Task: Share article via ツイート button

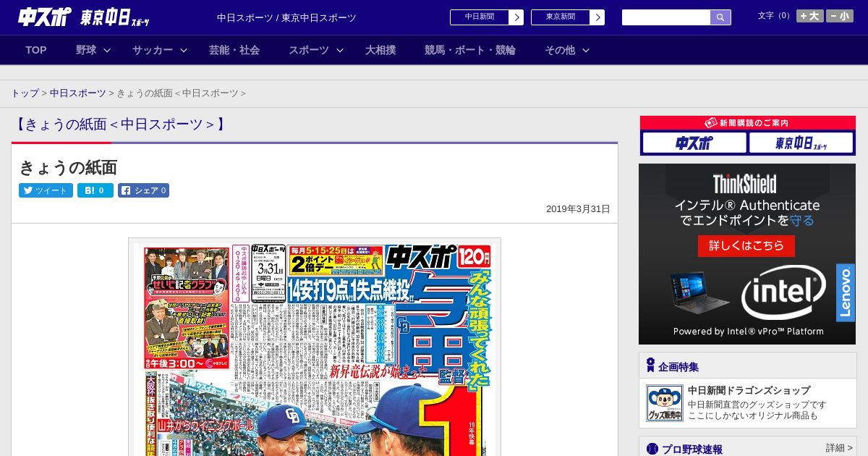Action: point(46,190)
